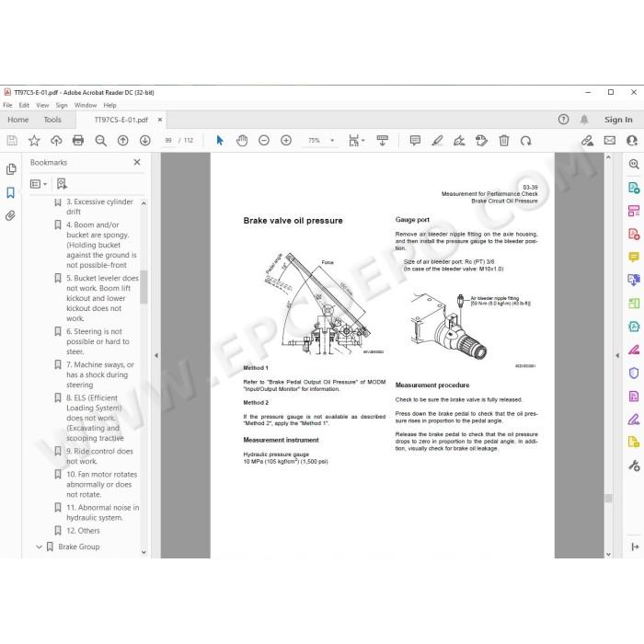The width and height of the screenshot is (644, 644).
Task: Open bookmark options dropdown
Action: [x=39, y=184]
